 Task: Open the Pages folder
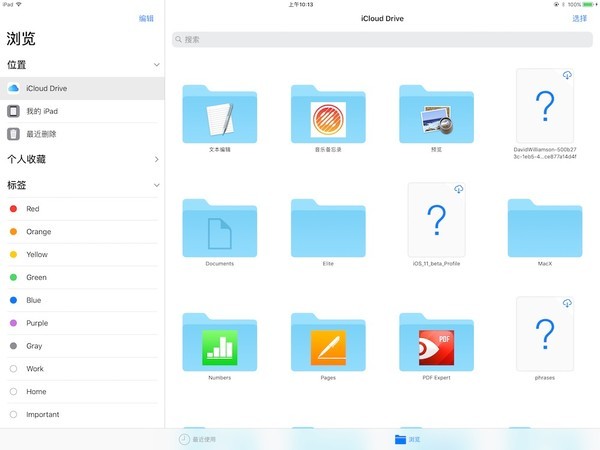(x=328, y=342)
